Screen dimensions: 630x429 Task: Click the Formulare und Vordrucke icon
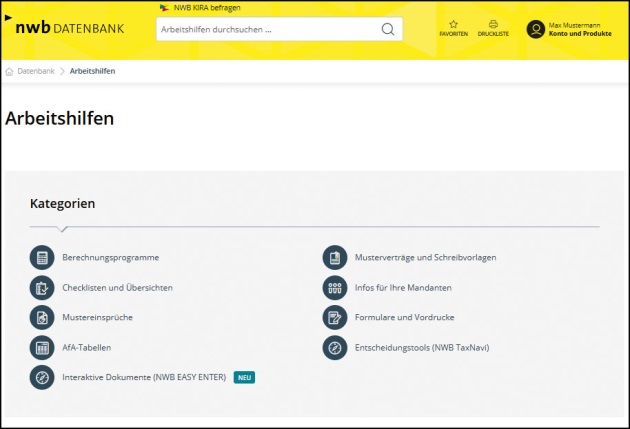click(x=334, y=318)
